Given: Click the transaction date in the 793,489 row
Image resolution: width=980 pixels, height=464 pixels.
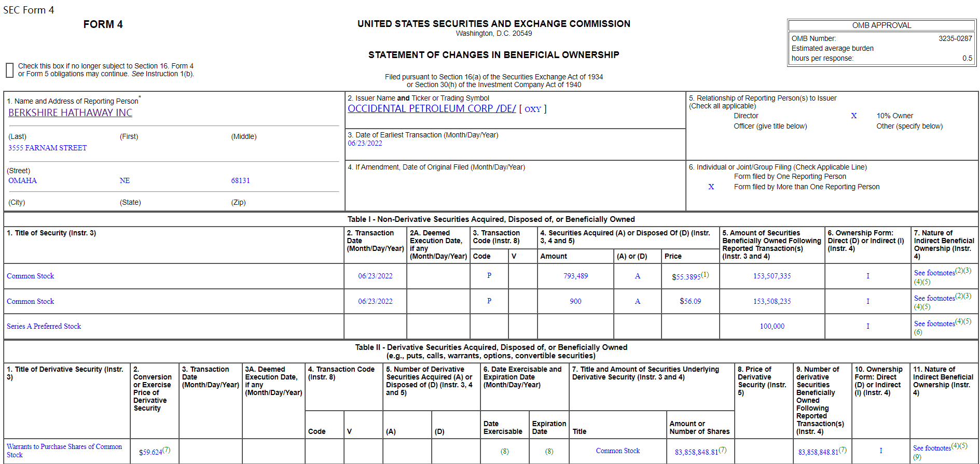Looking at the screenshot, I should click(375, 276).
